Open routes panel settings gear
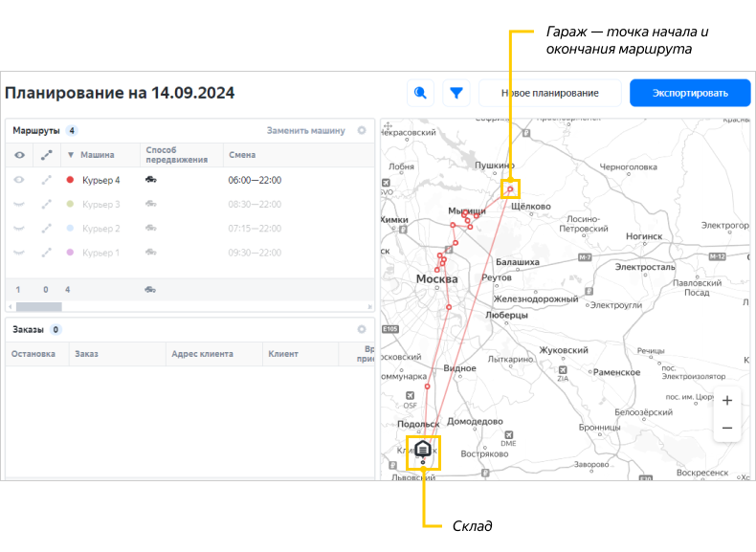The width and height of the screenshot is (756, 552). [x=362, y=131]
